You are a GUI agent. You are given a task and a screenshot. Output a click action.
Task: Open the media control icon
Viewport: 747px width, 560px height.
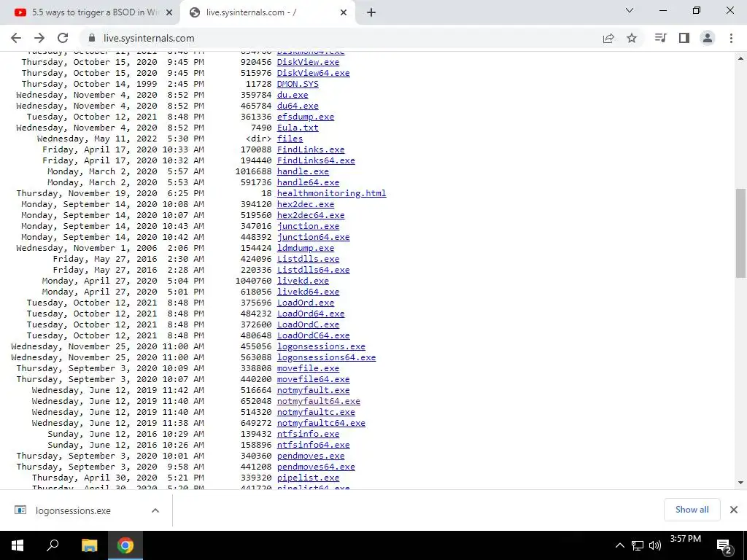tap(660, 38)
